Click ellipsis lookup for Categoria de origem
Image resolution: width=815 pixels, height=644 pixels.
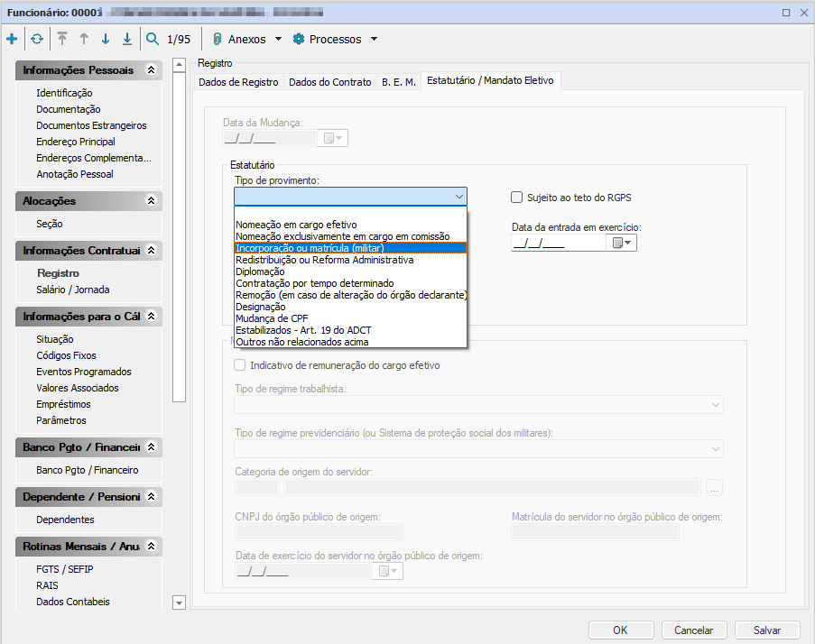714,488
